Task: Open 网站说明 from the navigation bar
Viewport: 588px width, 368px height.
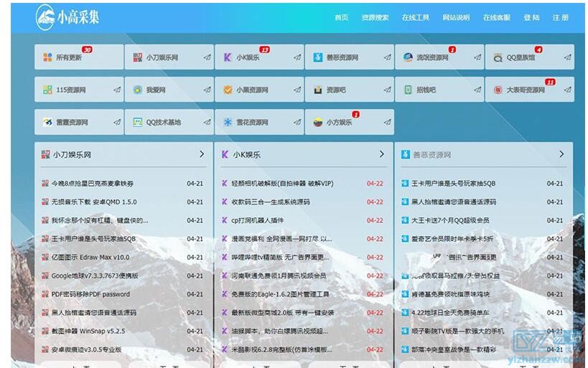Action: click(x=456, y=18)
